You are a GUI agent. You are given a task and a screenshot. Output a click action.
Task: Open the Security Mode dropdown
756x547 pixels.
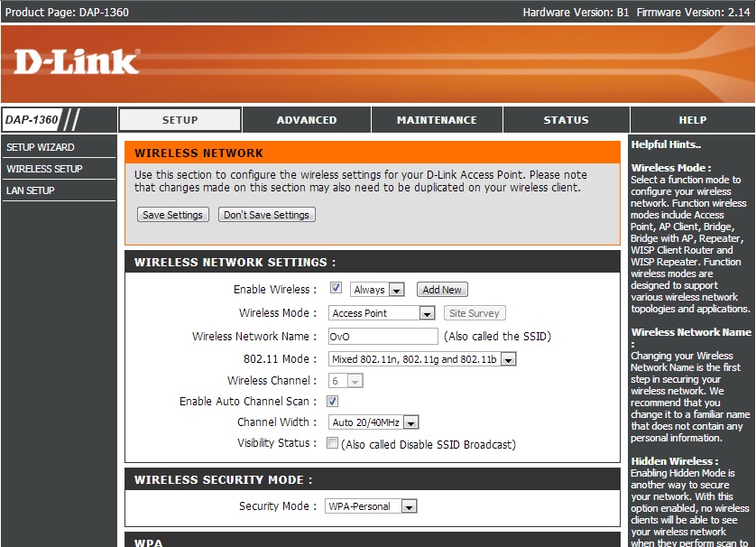tap(371, 506)
